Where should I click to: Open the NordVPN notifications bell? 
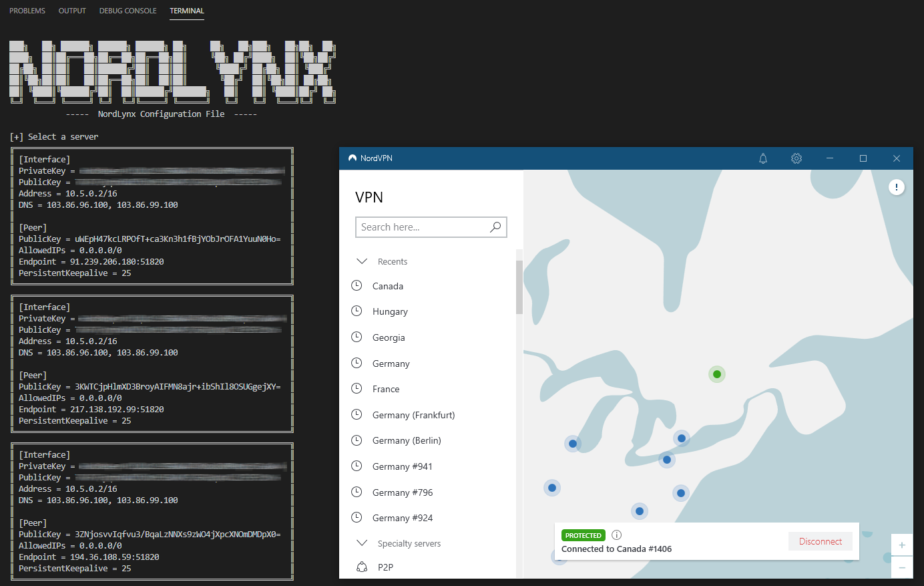pos(763,158)
